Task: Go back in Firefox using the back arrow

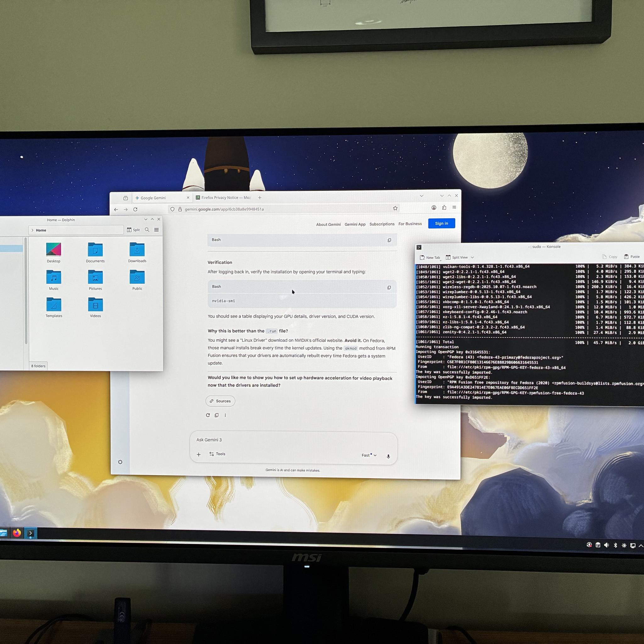Action: click(x=116, y=209)
